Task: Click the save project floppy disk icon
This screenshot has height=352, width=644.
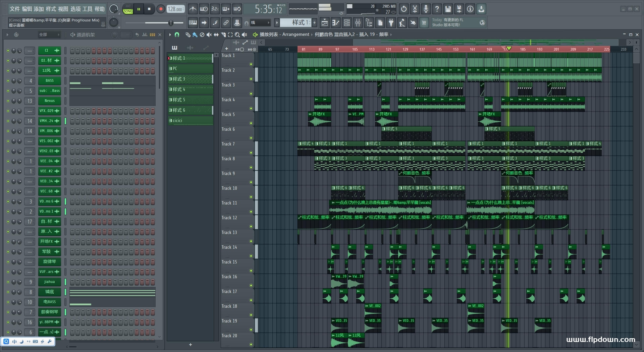Action: (x=448, y=9)
